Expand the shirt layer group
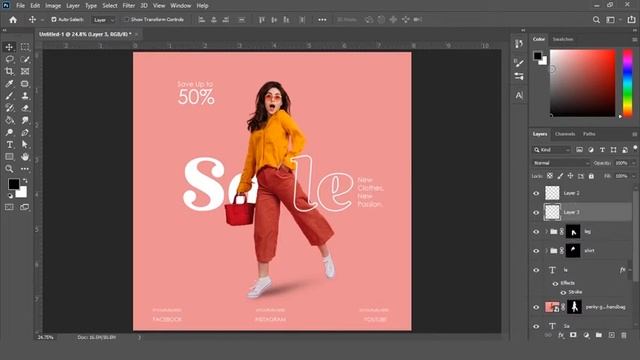The width and height of the screenshot is (640, 360). (x=546, y=251)
